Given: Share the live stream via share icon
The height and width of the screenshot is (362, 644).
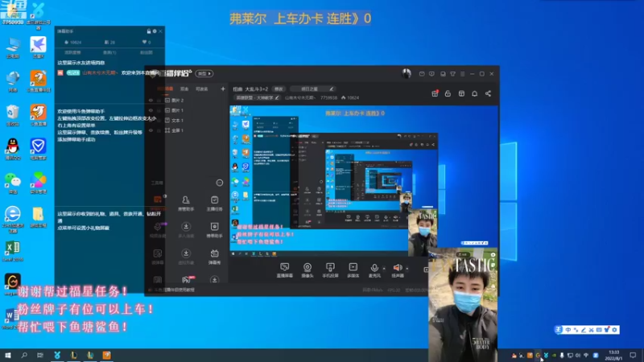Looking at the screenshot, I should pos(488,93).
